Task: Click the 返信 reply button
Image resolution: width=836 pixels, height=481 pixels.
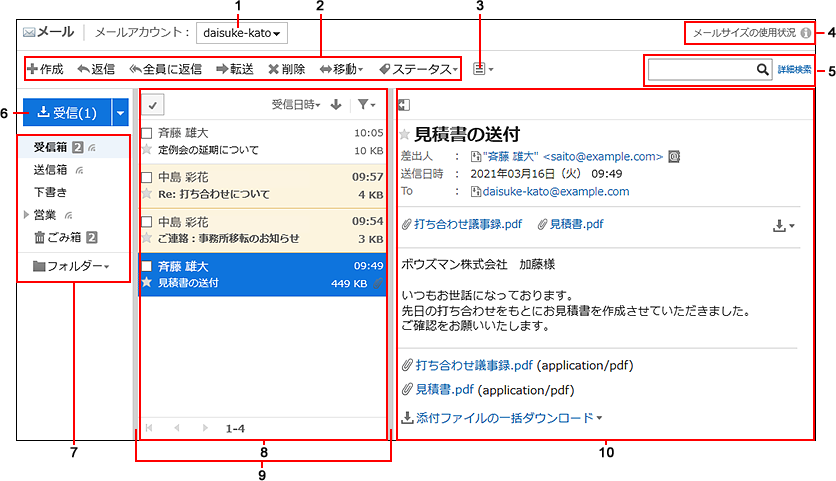Action: coord(96,69)
